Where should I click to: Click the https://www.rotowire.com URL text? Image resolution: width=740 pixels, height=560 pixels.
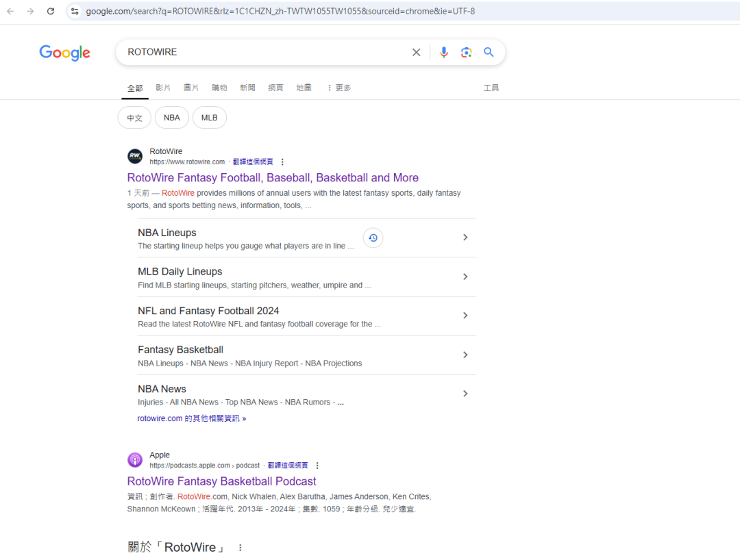click(187, 162)
